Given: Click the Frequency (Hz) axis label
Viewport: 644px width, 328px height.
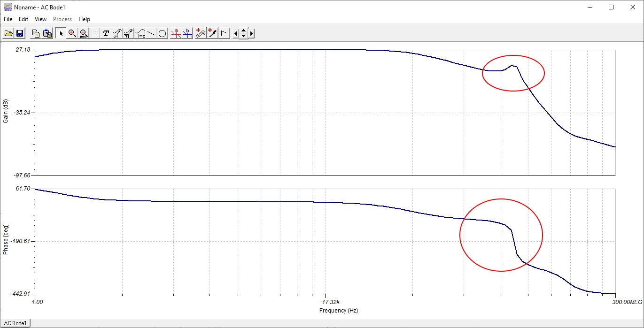Looking at the screenshot, I should click(x=339, y=311).
